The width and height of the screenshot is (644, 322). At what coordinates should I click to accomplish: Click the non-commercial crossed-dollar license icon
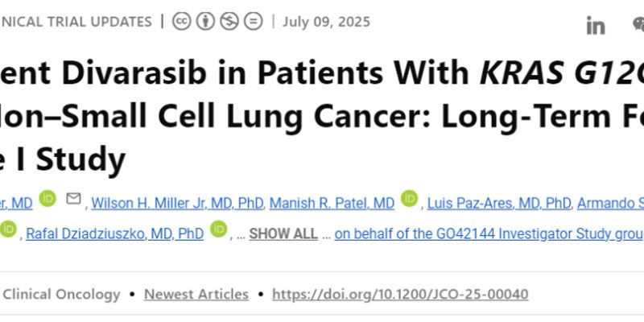pyautogui.click(x=229, y=22)
